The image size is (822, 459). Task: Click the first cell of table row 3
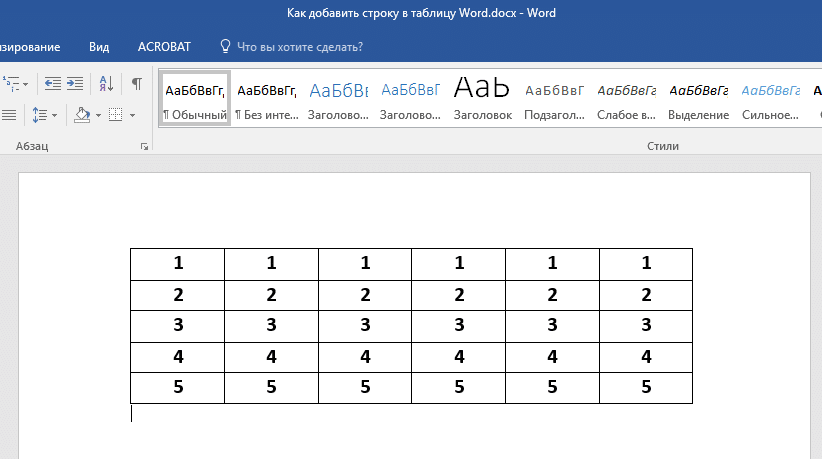tap(178, 324)
